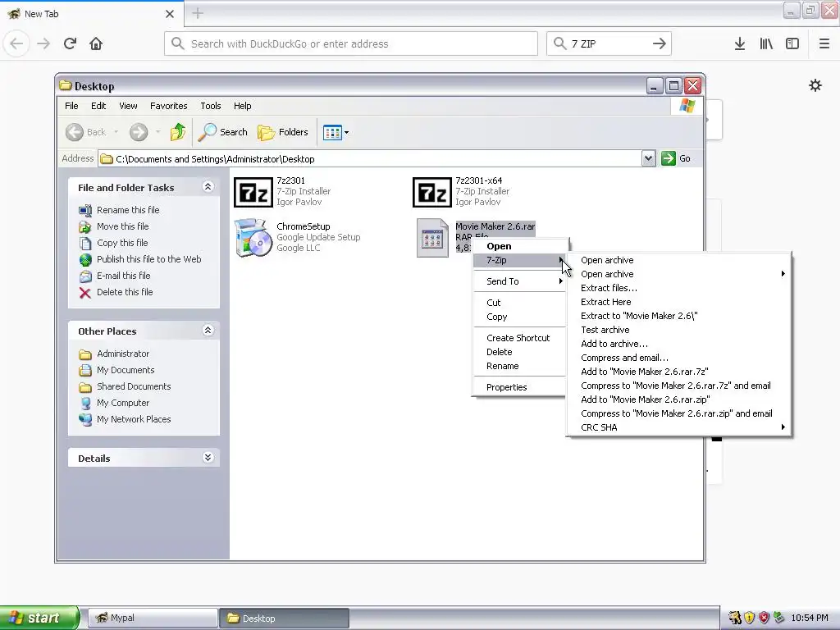Open Explorer Search tool
Image resolution: width=840 pixels, height=630 pixels.
point(223,132)
